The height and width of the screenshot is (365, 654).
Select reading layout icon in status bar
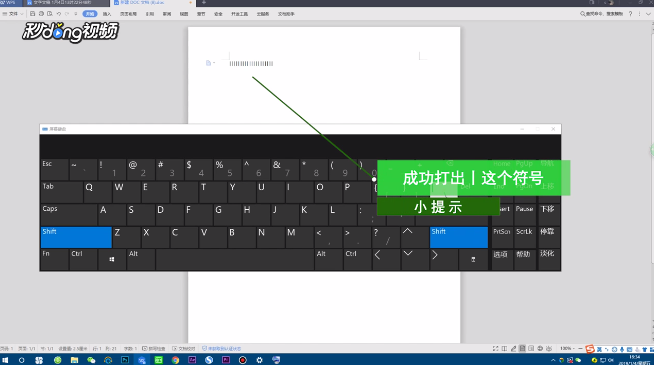504,348
